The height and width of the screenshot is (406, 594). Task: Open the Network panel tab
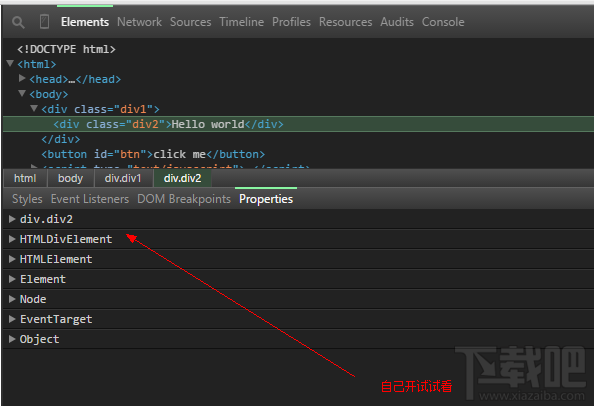point(139,22)
